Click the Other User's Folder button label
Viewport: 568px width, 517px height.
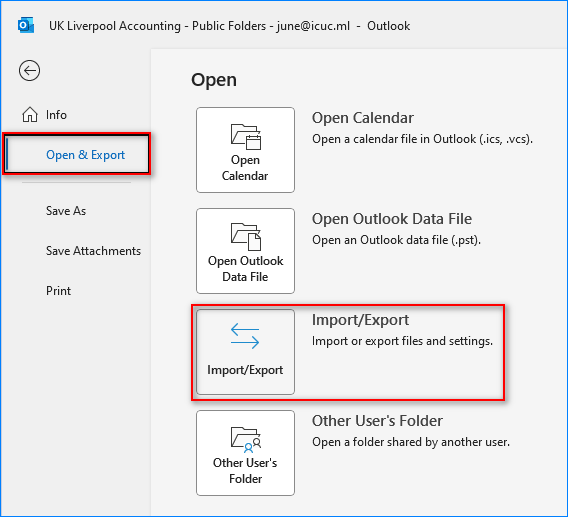[245, 471]
